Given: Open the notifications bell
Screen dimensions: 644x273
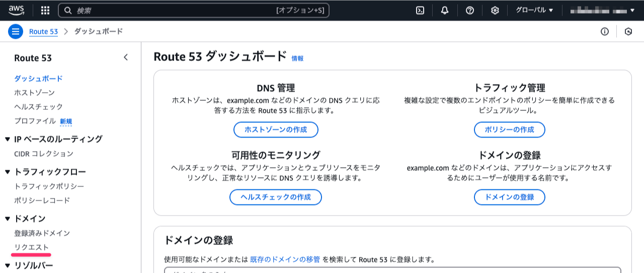Looking at the screenshot, I should 445,10.
